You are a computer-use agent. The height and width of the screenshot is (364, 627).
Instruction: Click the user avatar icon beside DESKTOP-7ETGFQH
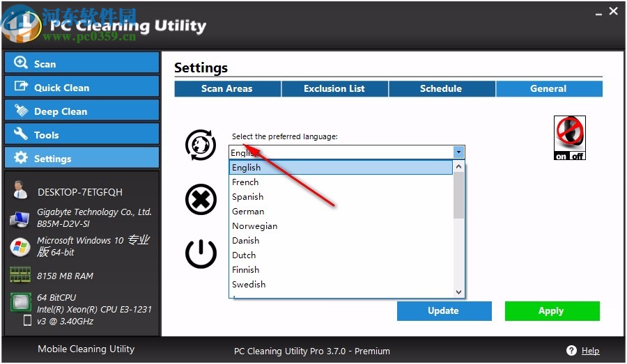[20, 190]
